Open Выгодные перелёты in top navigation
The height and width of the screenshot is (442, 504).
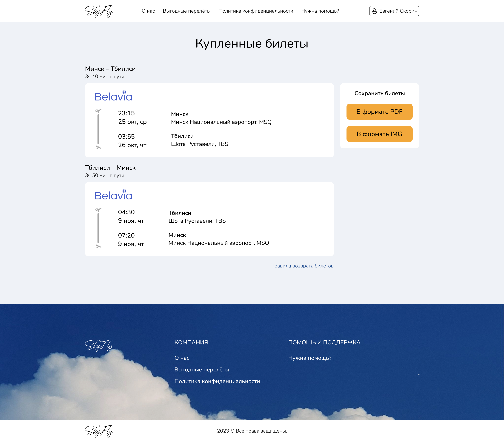[x=186, y=11]
